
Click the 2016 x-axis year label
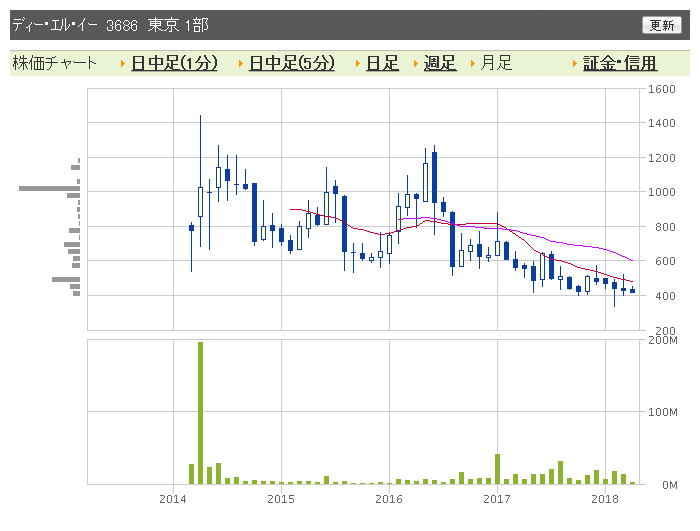point(389,499)
